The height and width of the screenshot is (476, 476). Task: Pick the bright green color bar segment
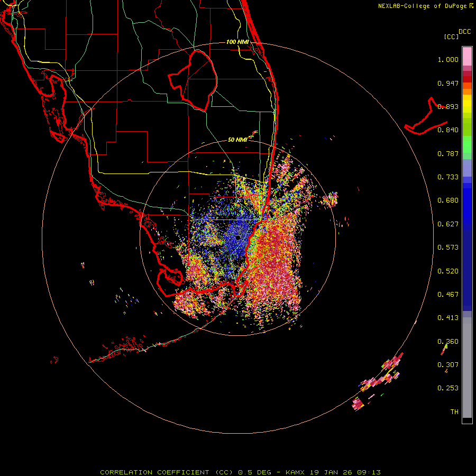pyautogui.click(x=467, y=144)
